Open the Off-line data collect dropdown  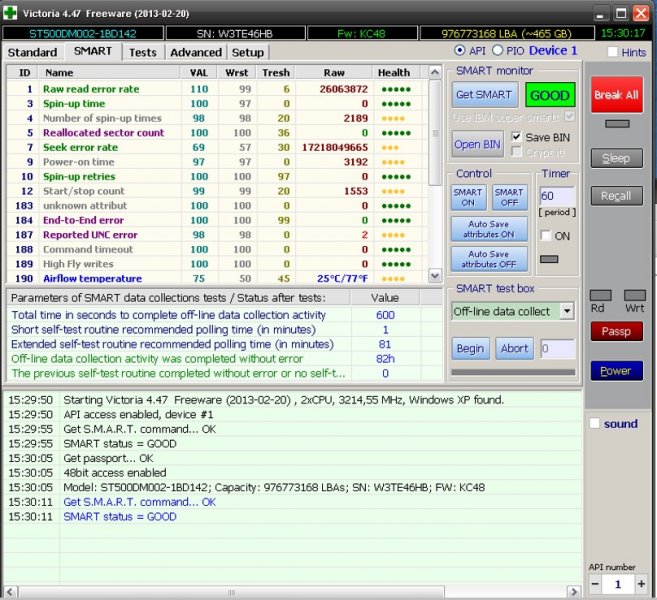coord(567,311)
